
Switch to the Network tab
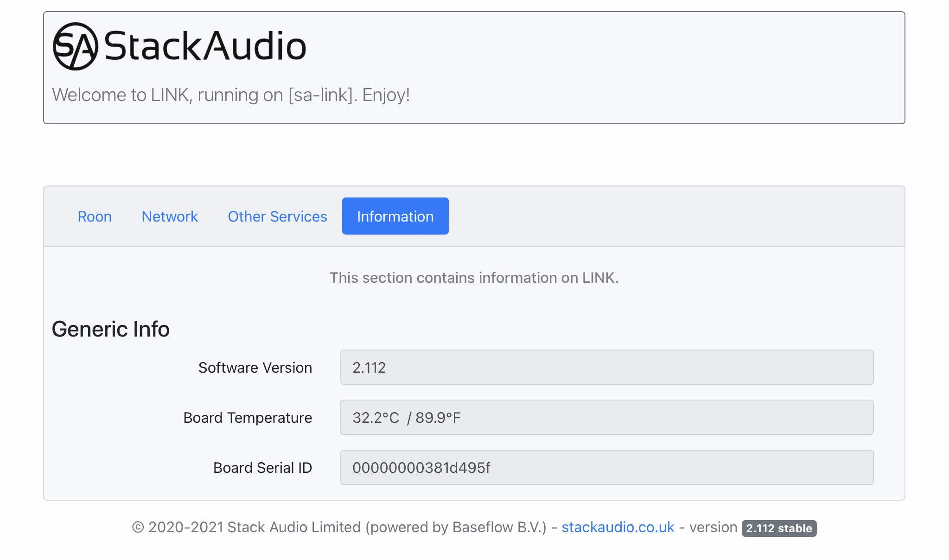(170, 216)
